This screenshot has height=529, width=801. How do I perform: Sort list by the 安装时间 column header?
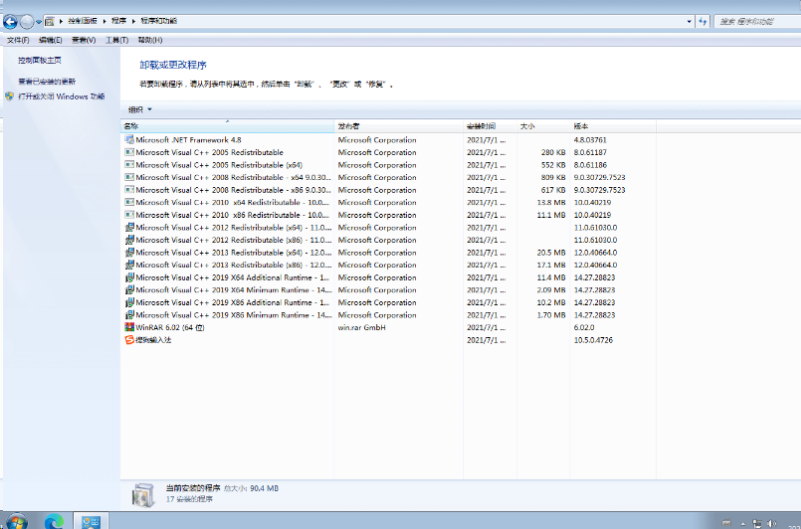click(490, 126)
